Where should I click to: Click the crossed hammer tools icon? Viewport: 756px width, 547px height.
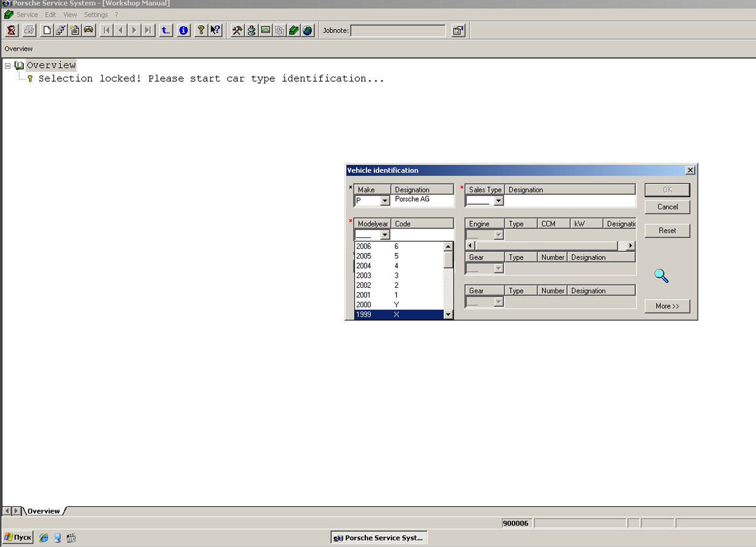(x=237, y=30)
